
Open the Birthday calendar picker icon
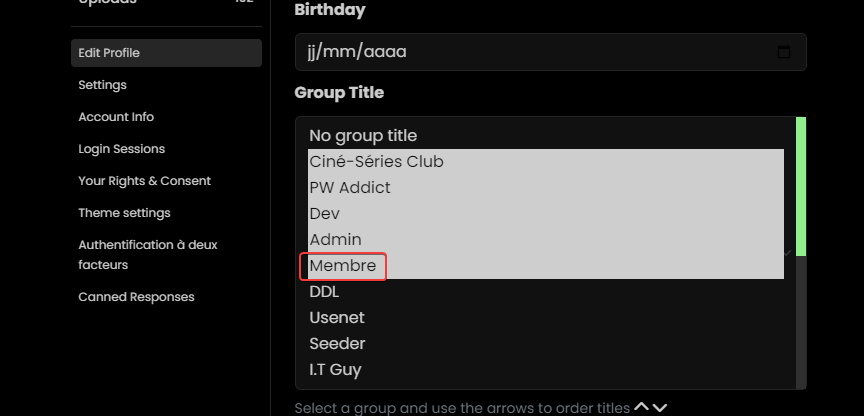784,52
